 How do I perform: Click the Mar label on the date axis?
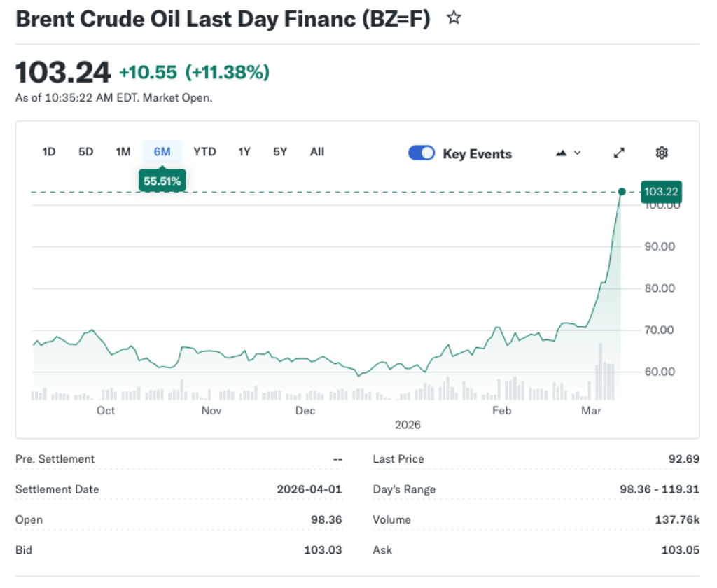click(x=592, y=411)
